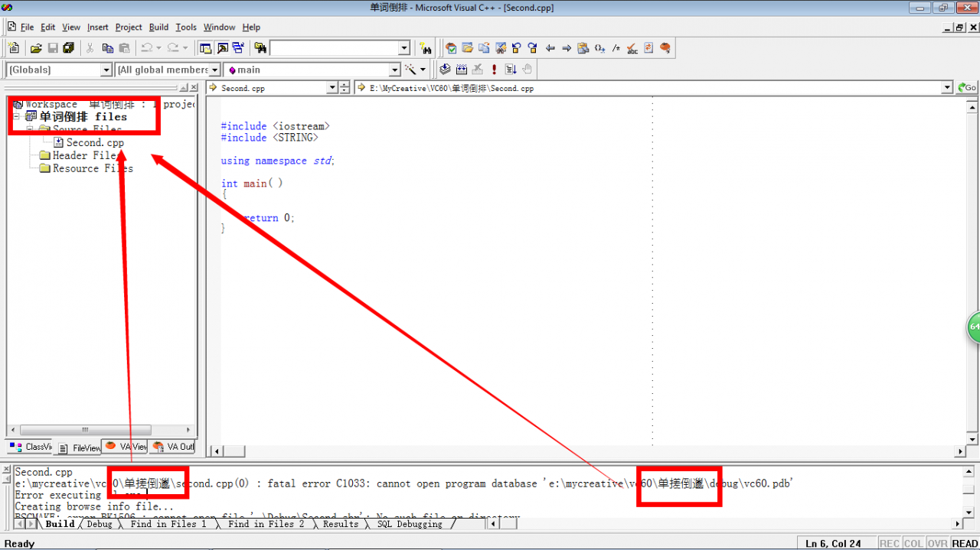The image size is (980, 550).
Task: Collapse the Source Files tree node
Action: (x=31, y=130)
